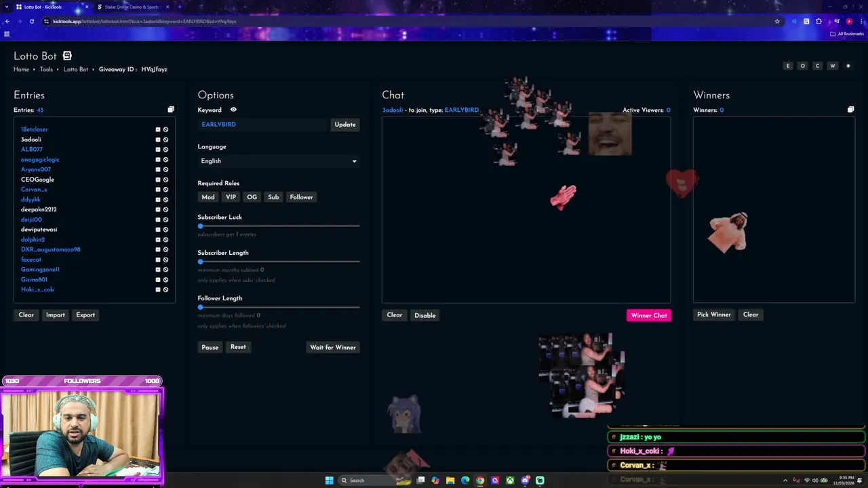Go to Home in the breadcrumb
This screenshot has width=868, height=488.
pos(21,69)
